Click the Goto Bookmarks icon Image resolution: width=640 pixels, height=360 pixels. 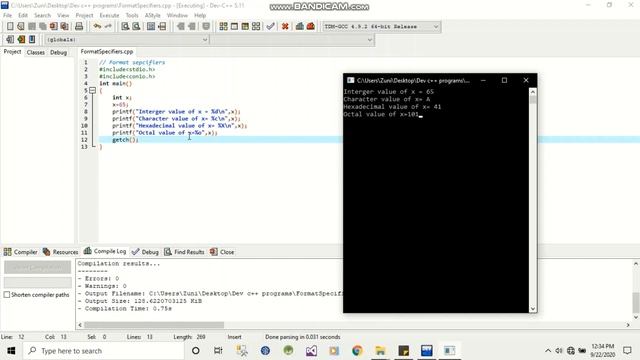(32, 40)
